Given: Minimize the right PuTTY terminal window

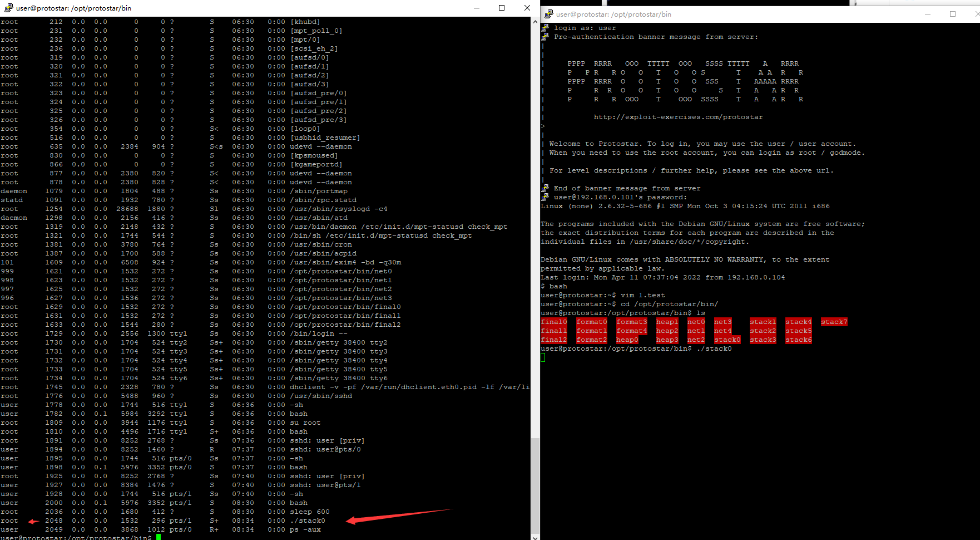Looking at the screenshot, I should 928,14.
